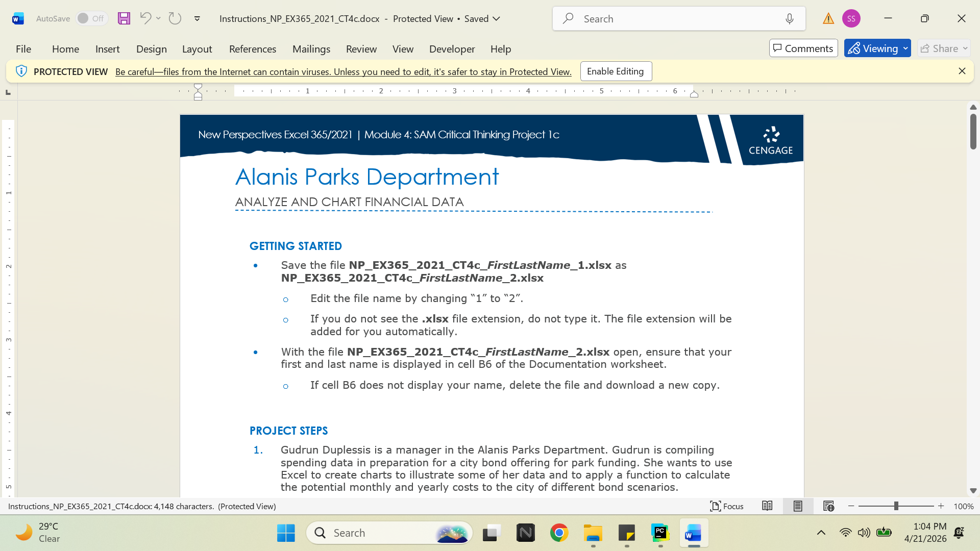Open the weather widget on taskbar
The height and width of the screenshot is (551, 980).
[x=38, y=533]
